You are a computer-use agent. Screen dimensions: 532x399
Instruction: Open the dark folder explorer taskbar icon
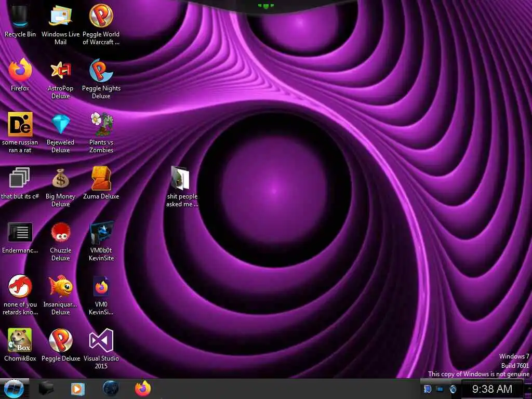[46, 389]
